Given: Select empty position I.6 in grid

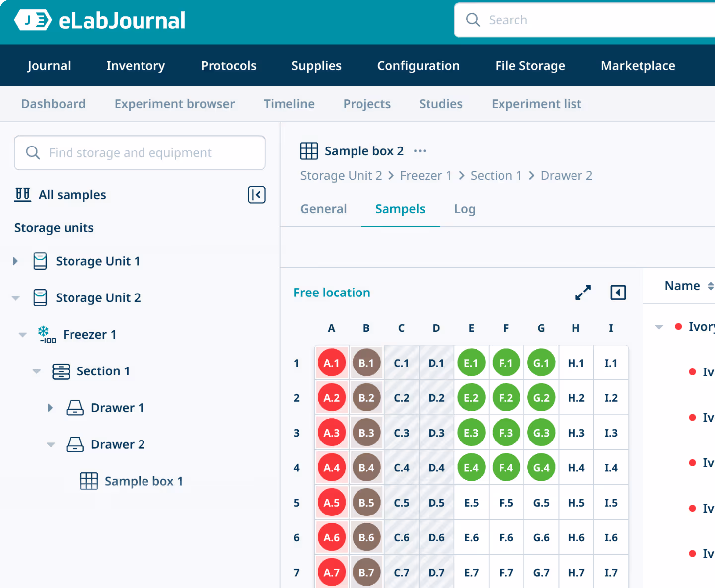Looking at the screenshot, I should tap(611, 537).
